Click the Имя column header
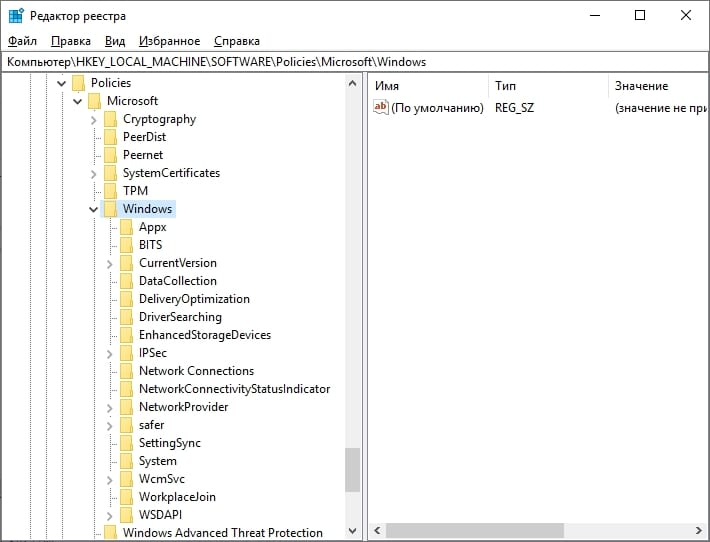The height and width of the screenshot is (542, 710). 428,86
